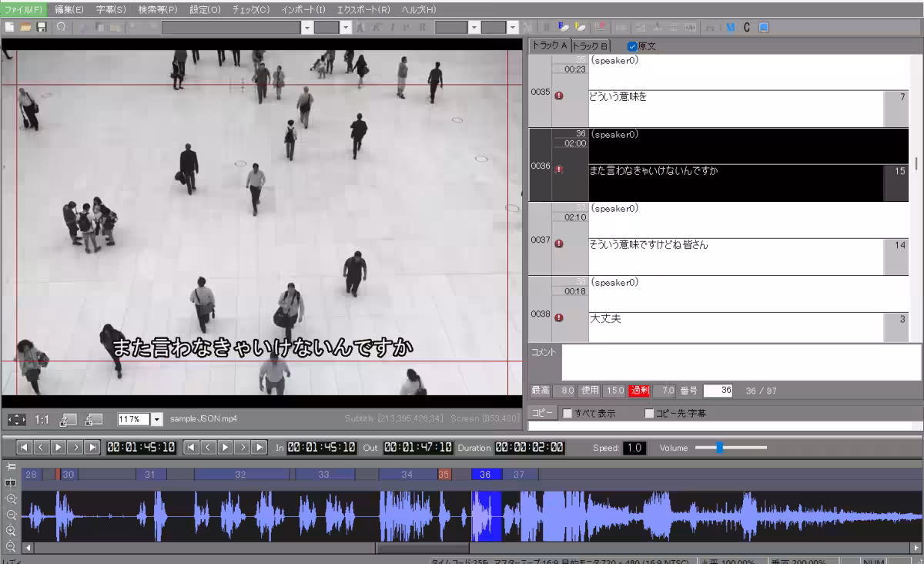Click the magnifier search icon in the toolbar
This screenshot has height=564, width=924.
(x=61, y=27)
